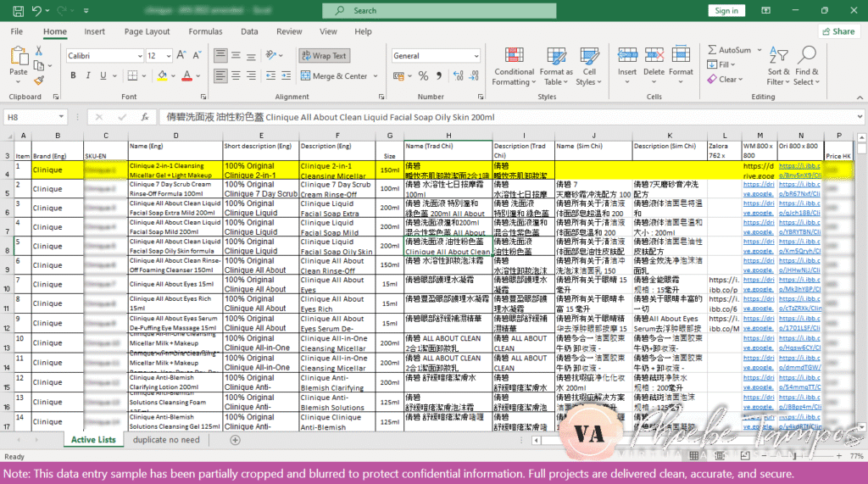Click the Borders icon

point(133,75)
